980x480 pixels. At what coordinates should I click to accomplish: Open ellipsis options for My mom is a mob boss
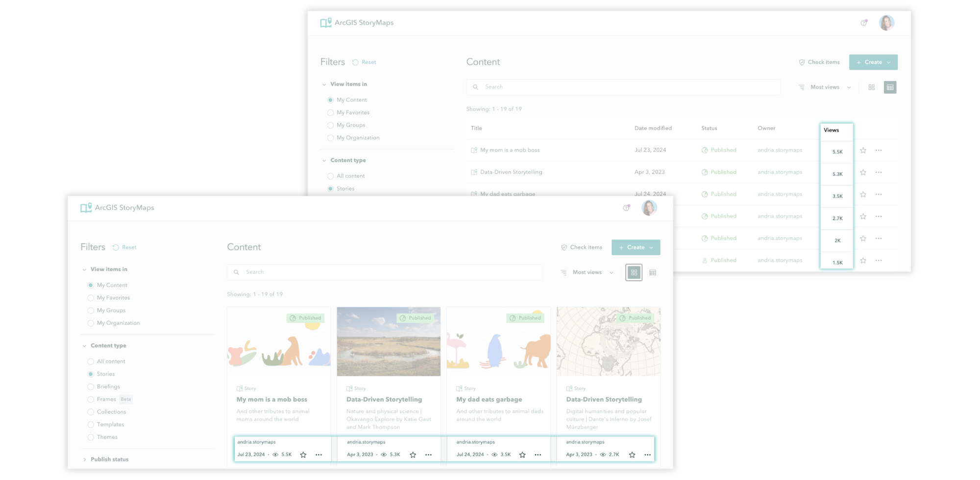(x=319, y=455)
